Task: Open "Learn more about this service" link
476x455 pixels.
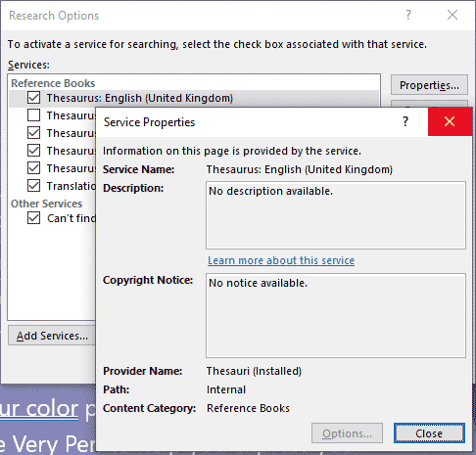Action: [281, 260]
